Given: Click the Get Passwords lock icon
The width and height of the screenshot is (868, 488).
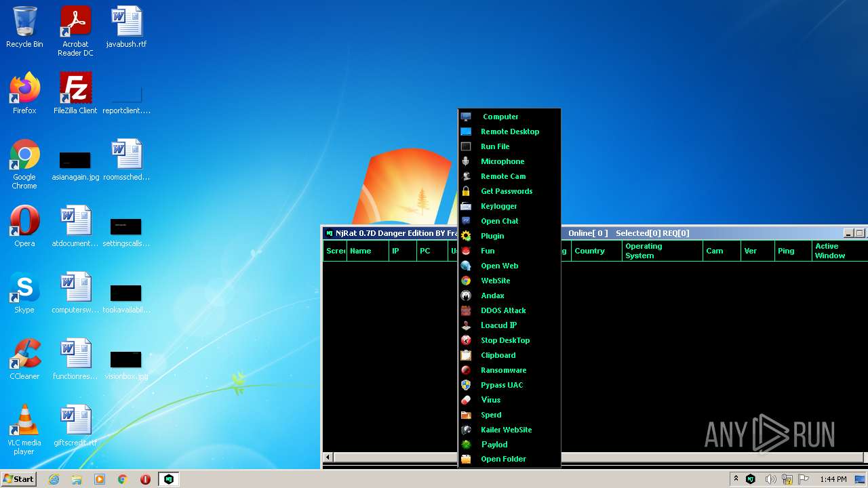Looking at the screenshot, I should pyautogui.click(x=466, y=191).
